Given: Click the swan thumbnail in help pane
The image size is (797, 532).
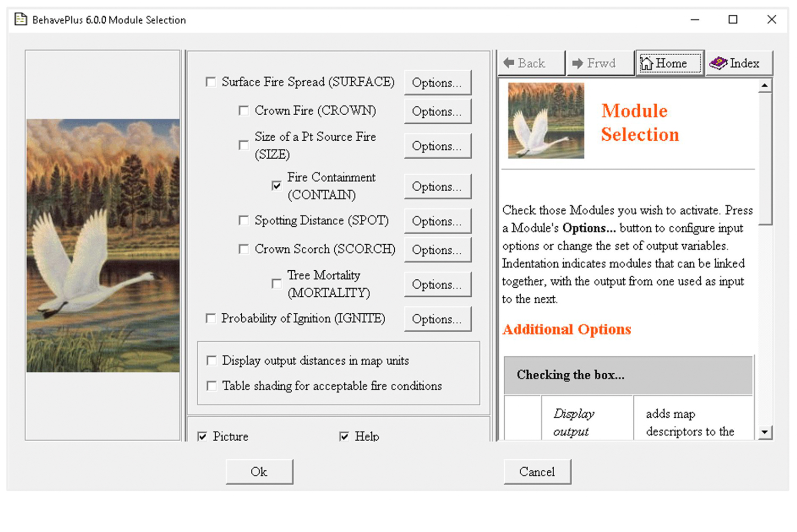Looking at the screenshot, I should [546, 121].
